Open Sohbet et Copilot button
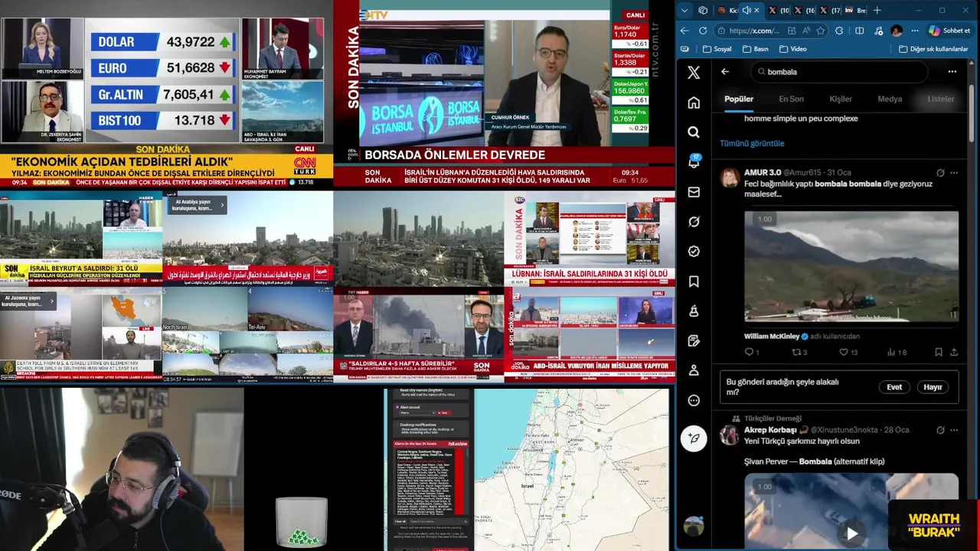Screen dimensions: 980x551 [x=949, y=31]
